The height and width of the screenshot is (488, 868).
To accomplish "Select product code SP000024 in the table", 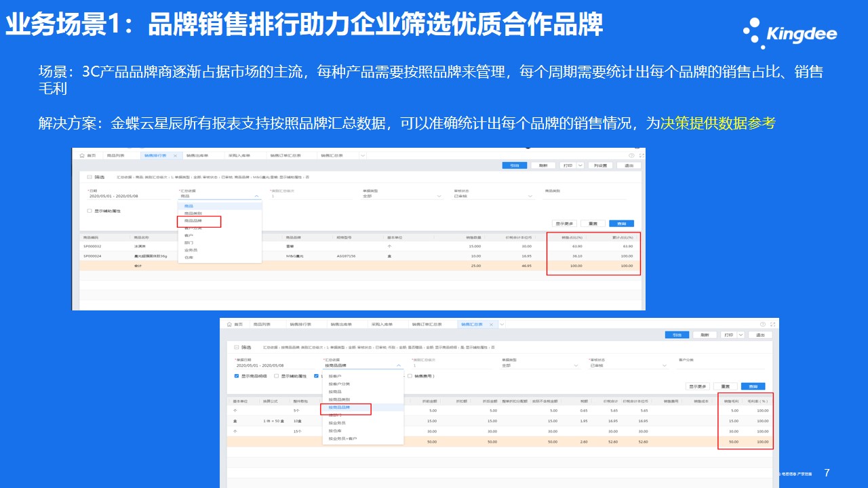I will pyautogui.click(x=92, y=256).
